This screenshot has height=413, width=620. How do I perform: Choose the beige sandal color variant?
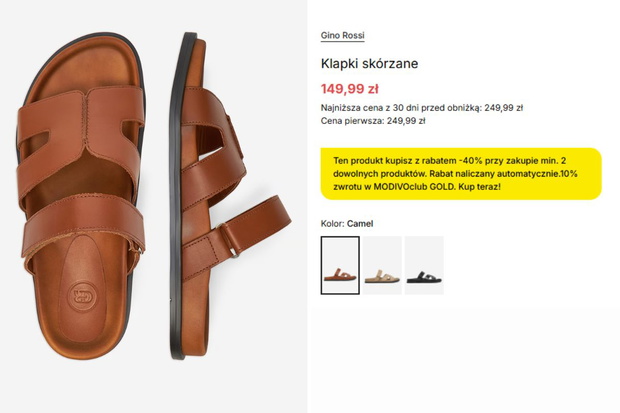pos(382,265)
